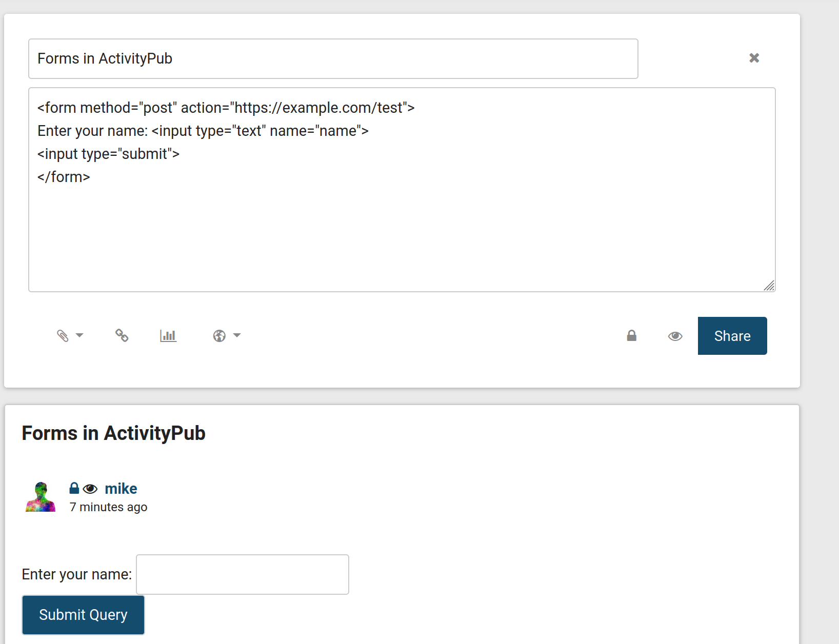The width and height of the screenshot is (839, 644).
Task: Open the dropdown arrow beside the paperclip
Action: point(79,335)
